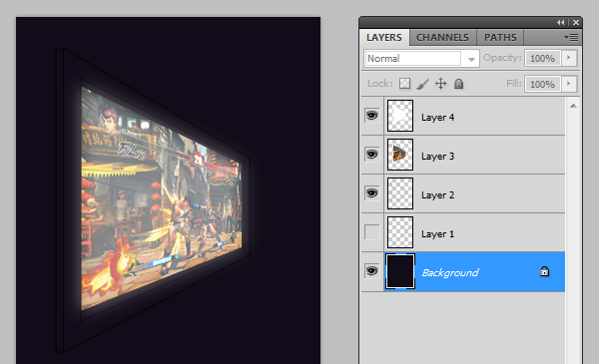Open the Layers panel flyout menu icon

pyautogui.click(x=571, y=37)
